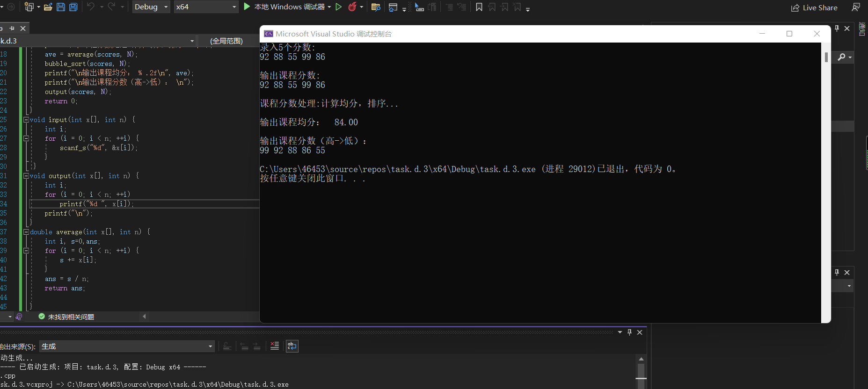
Task: Click the Redo arrow icon
Action: point(111,7)
